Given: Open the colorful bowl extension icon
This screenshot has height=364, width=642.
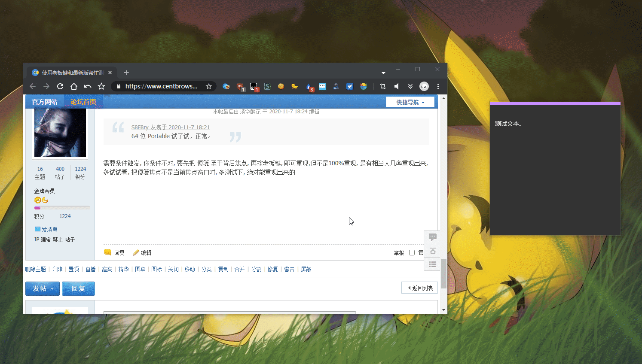Looking at the screenshot, I should tap(364, 86).
